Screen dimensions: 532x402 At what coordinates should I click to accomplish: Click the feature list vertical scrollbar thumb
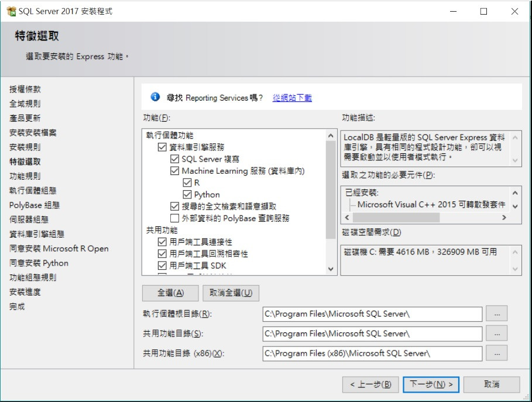click(x=331, y=190)
